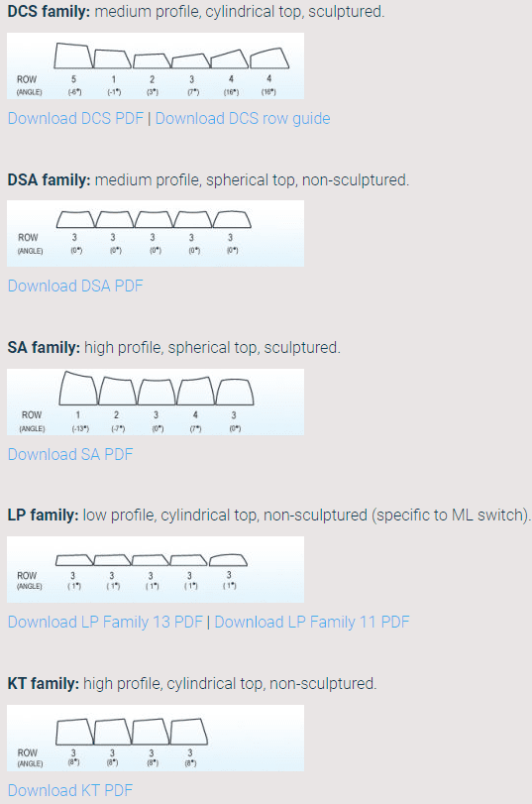This screenshot has height=804, width=532.
Task: Click the SA family profile diagram
Action: [156, 402]
